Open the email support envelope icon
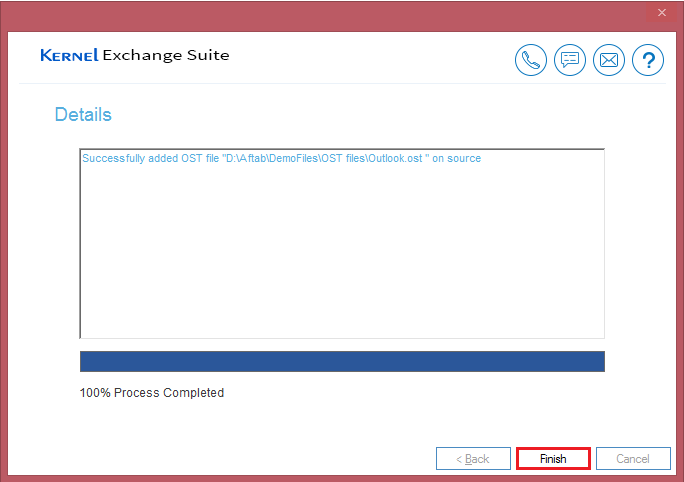The height and width of the screenshot is (482, 684). point(609,60)
